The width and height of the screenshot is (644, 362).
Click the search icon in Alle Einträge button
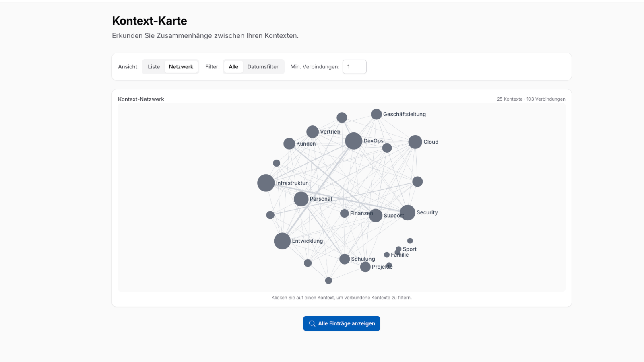(312, 323)
